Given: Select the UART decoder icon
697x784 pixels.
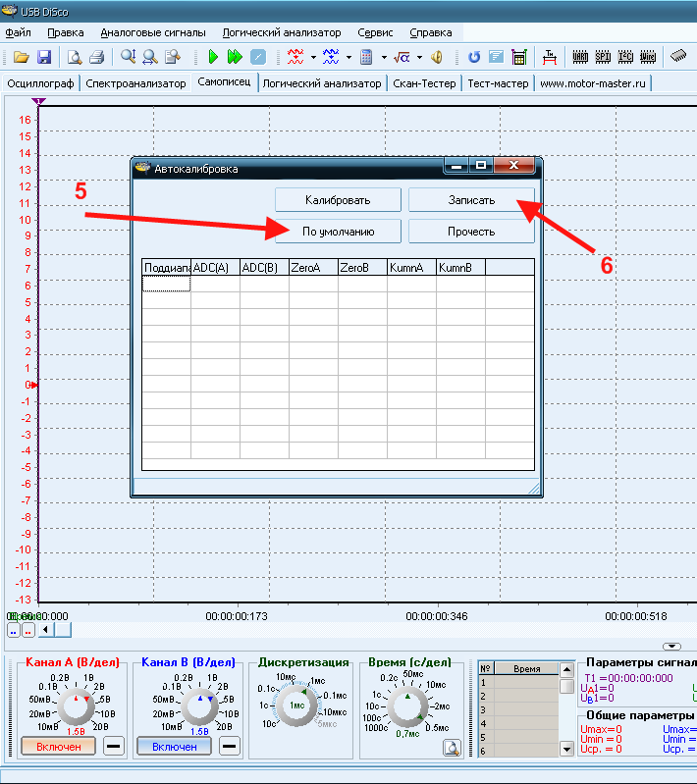Looking at the screenshot, I should [x=580, y=57].
